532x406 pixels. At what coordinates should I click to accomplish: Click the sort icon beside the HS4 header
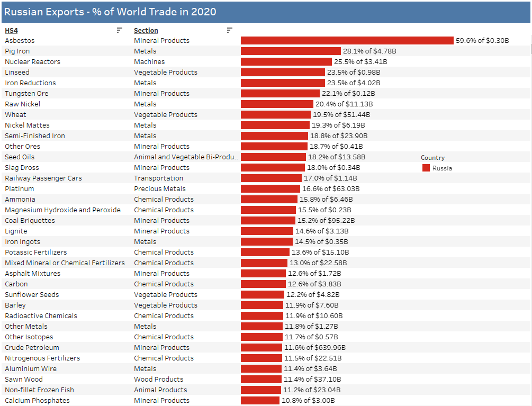click(120, 30)
